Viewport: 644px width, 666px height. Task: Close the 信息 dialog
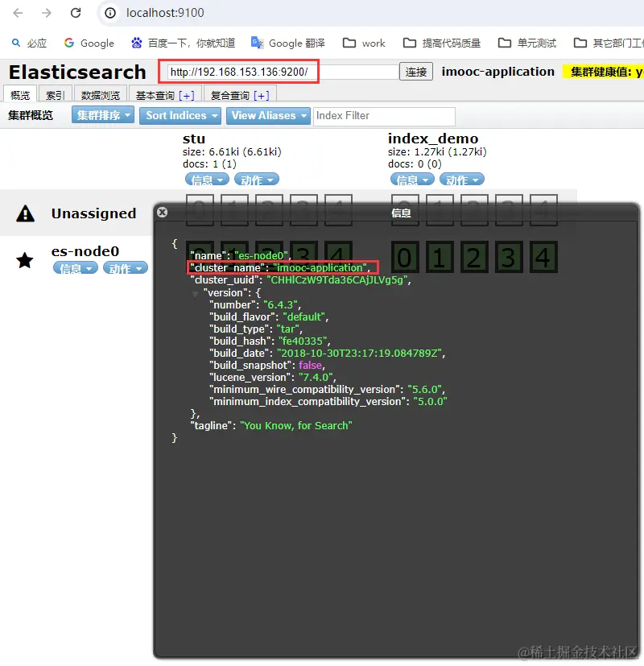point(162,212)
